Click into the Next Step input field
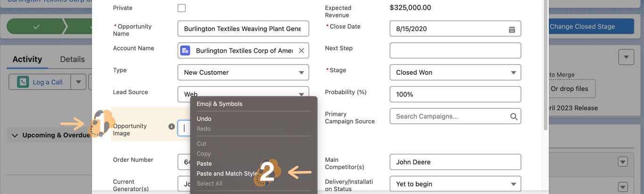This screenshot has height=194, width=644. coord(455,50)
